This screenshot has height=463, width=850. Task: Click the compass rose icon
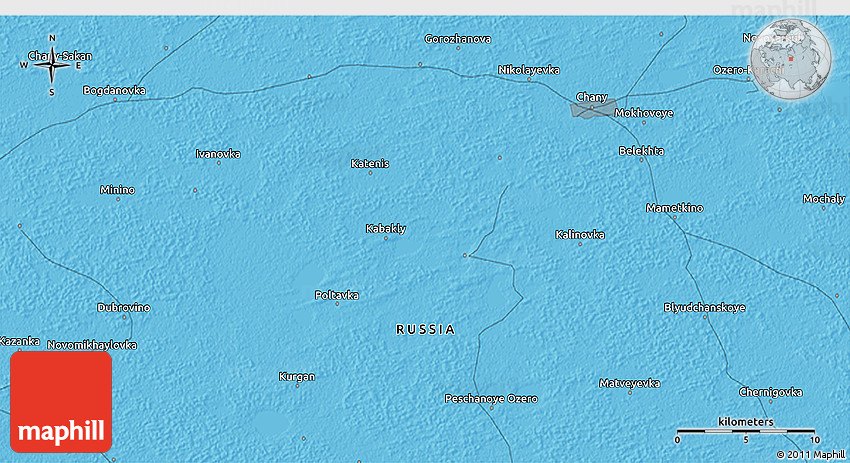[52, 65]
